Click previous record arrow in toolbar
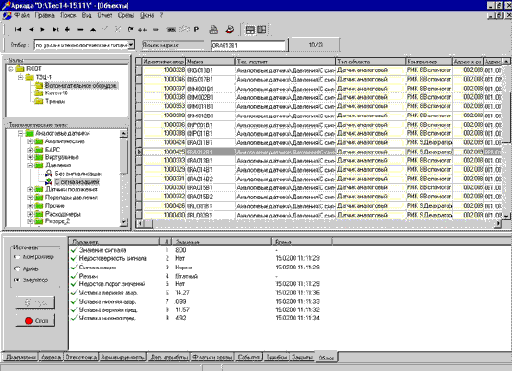The height and width of the screenshot is (371, 512). coord(31,30)
